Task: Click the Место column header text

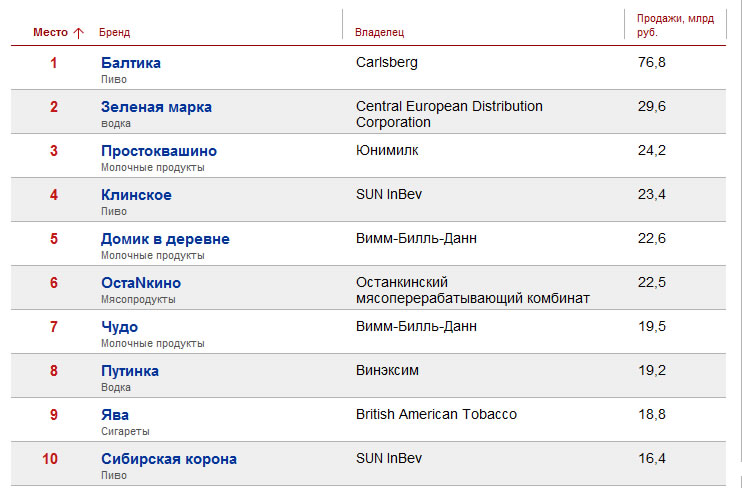Action: click(51, 33)
